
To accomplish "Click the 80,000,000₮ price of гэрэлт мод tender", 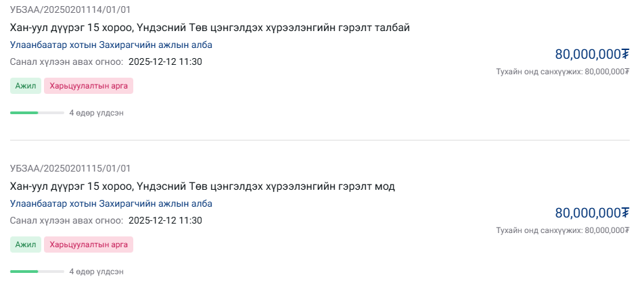I will tap(592, 213).
